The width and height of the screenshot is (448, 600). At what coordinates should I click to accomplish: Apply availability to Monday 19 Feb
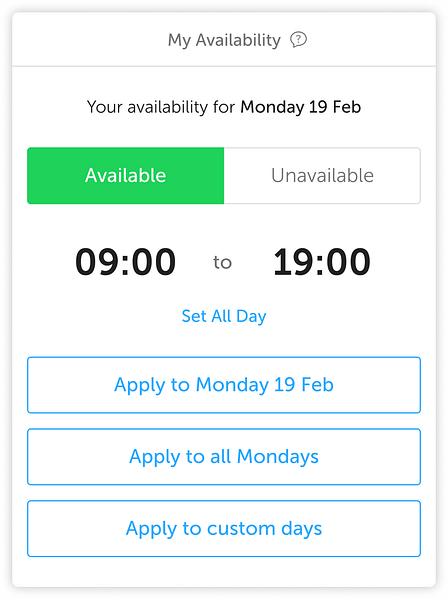[224, 385]
